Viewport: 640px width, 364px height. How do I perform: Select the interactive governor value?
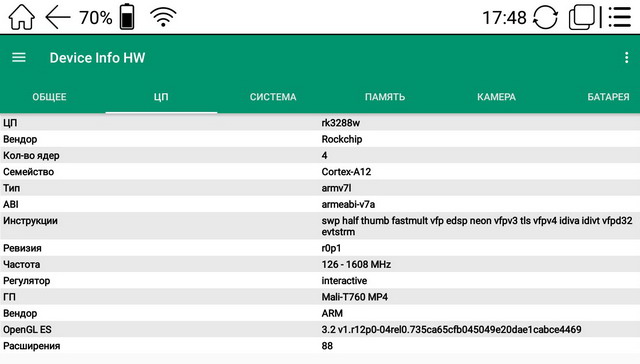344,281
